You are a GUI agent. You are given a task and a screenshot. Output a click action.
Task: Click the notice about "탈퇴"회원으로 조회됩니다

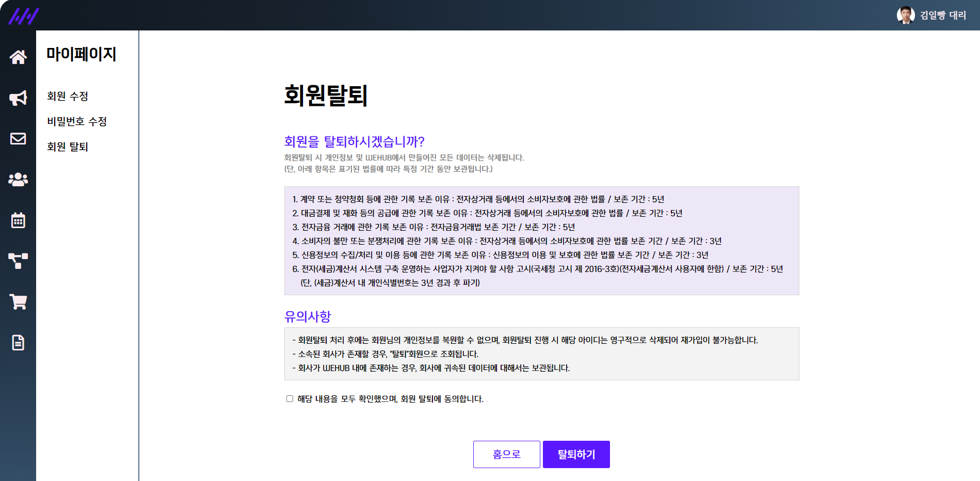[x=385, y=354]
